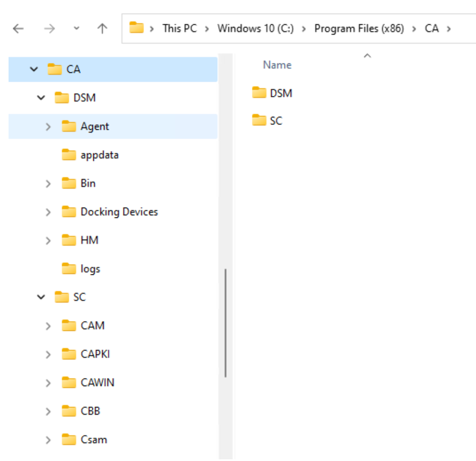The width and height of the screenshot is (476, 461).
Task: Click Program Files (x86) breadcrumb segment
Action: (x=359, y=29)
